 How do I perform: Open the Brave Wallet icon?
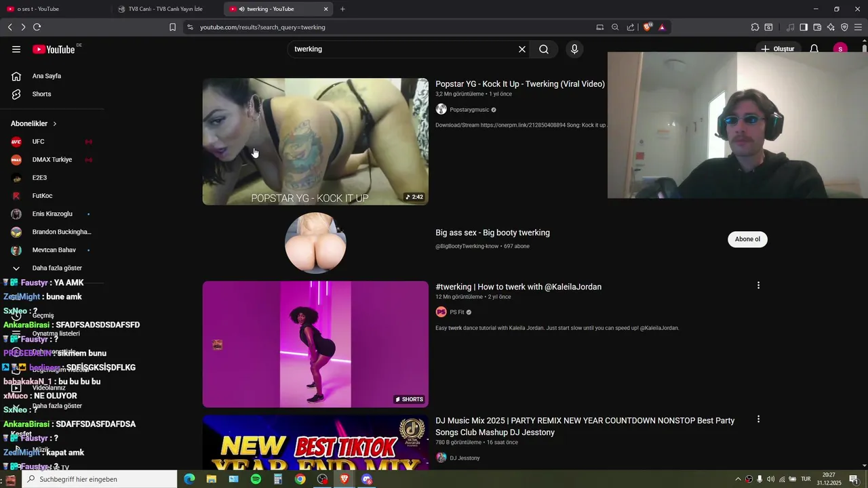click(817, 27)
